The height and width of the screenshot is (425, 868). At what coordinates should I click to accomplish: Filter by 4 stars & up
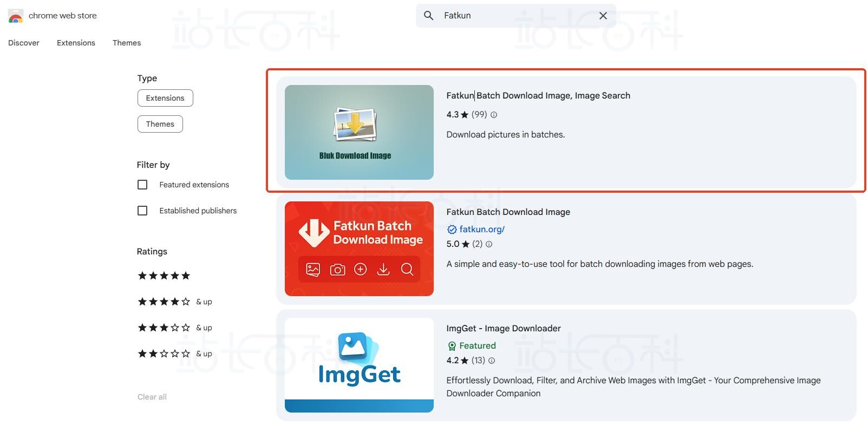[174, 302]
